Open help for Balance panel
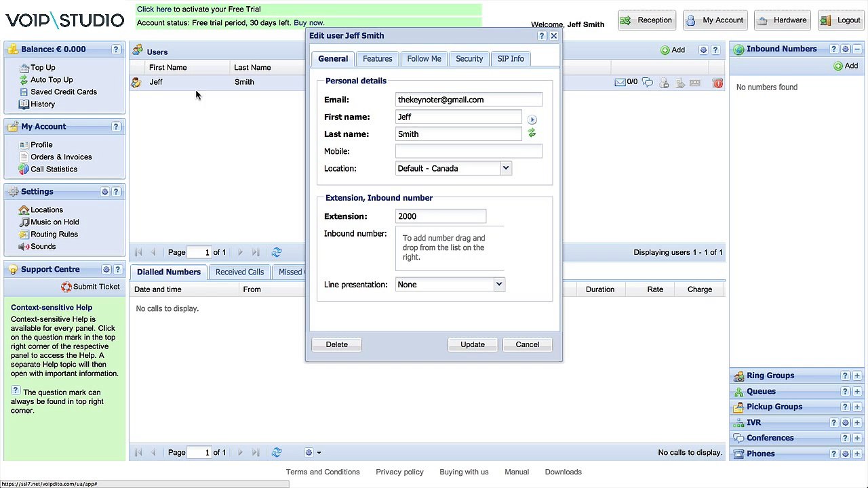The width and height of the screenshot is (868, 488). pyautogui.click(x=116, y=49)
